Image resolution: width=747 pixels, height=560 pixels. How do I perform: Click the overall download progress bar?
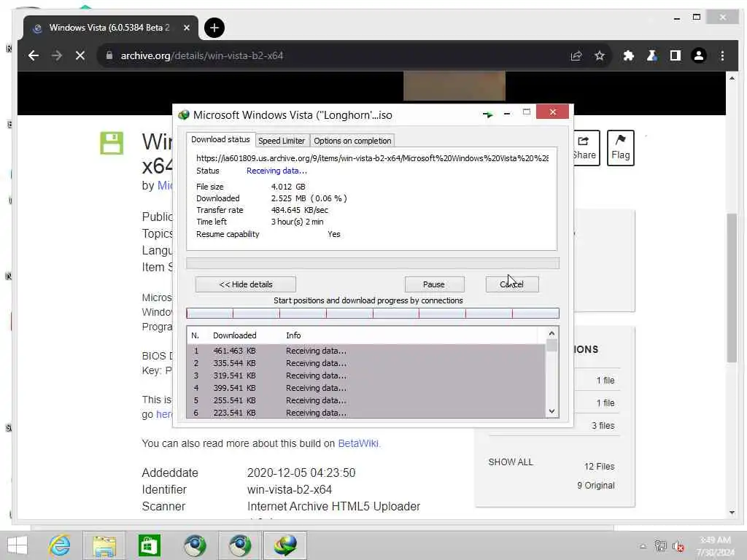[x=373, y=262]
